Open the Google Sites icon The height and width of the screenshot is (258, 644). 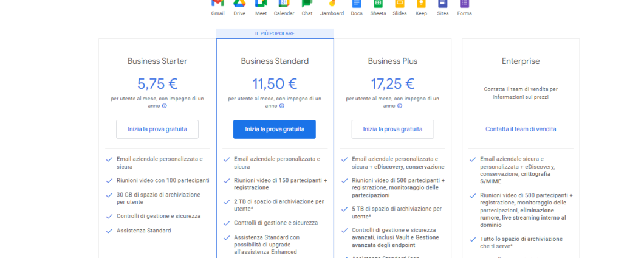443,4
